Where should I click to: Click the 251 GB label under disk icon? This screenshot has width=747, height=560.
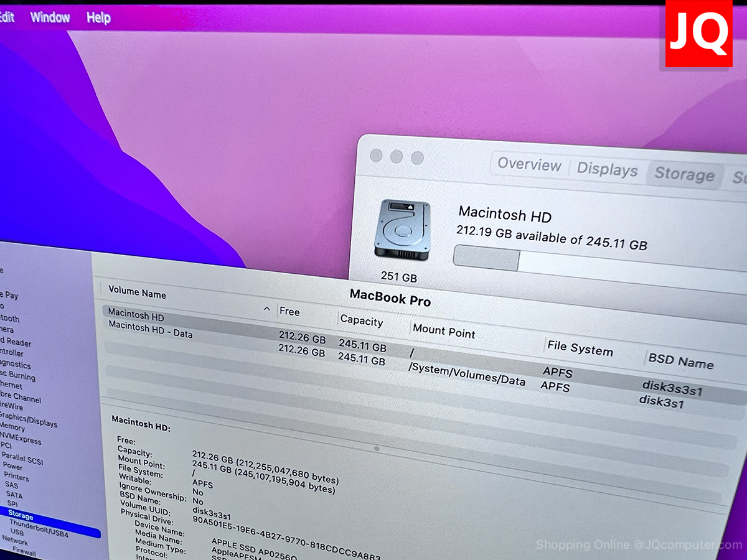point(400,277)
